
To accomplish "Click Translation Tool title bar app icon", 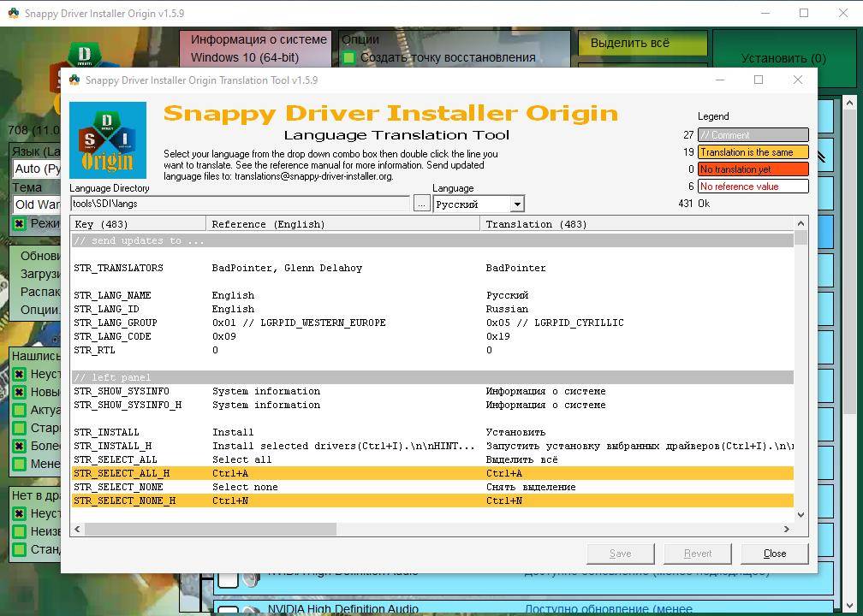I will pyautogui.click(x=74, y=80).
